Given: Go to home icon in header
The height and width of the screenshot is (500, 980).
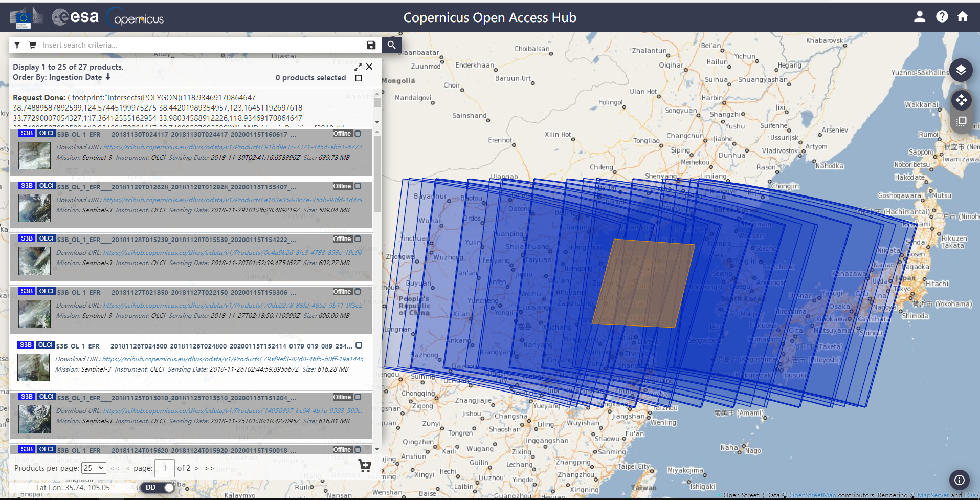Looking at the screenshot, I should pos(963,17).
